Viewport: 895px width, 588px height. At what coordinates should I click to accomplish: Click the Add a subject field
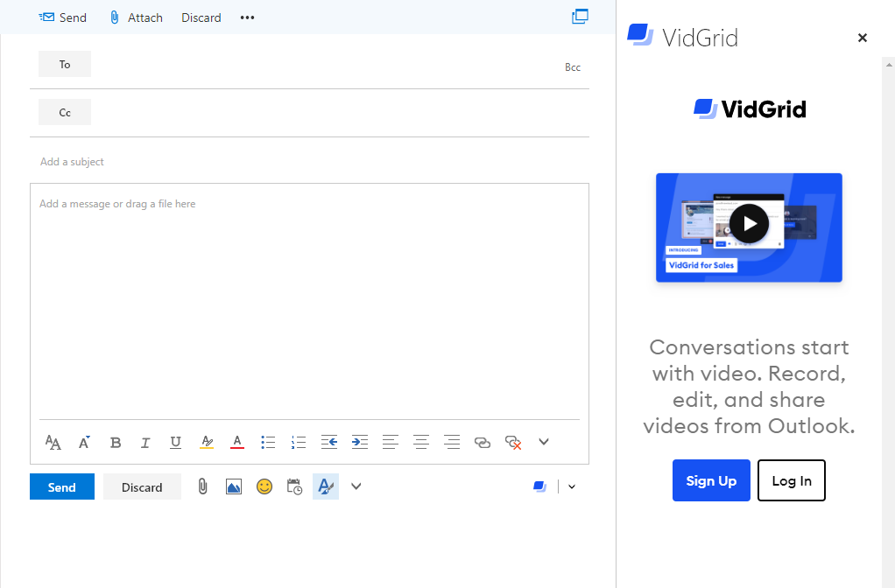click(309, 161)
